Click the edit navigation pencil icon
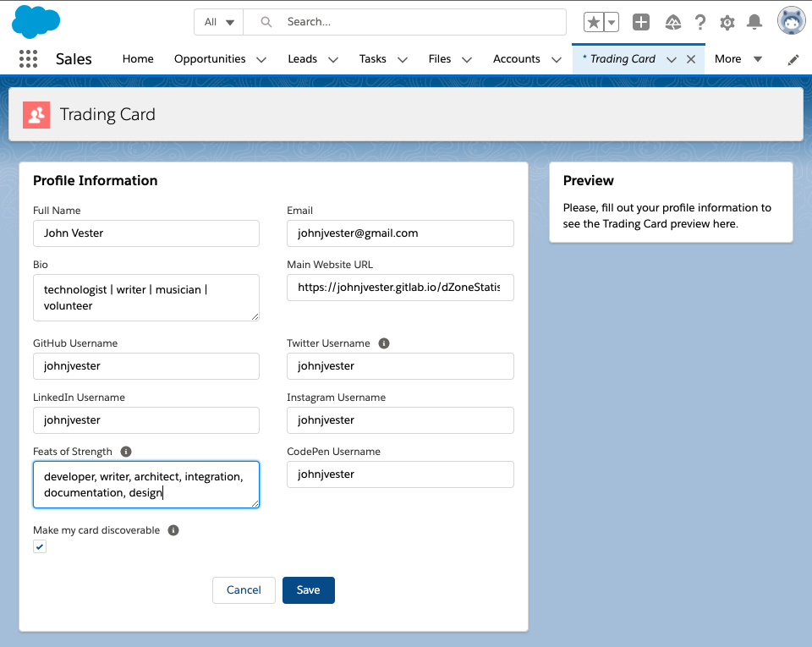Image resolution: width=812 pixels, height=647 pixels. [x=793, y=59]
